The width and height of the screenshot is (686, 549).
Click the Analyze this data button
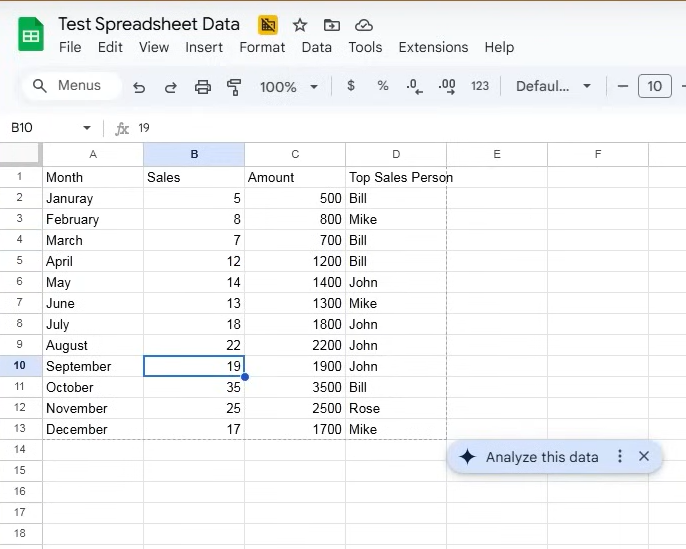click(529, 457)
